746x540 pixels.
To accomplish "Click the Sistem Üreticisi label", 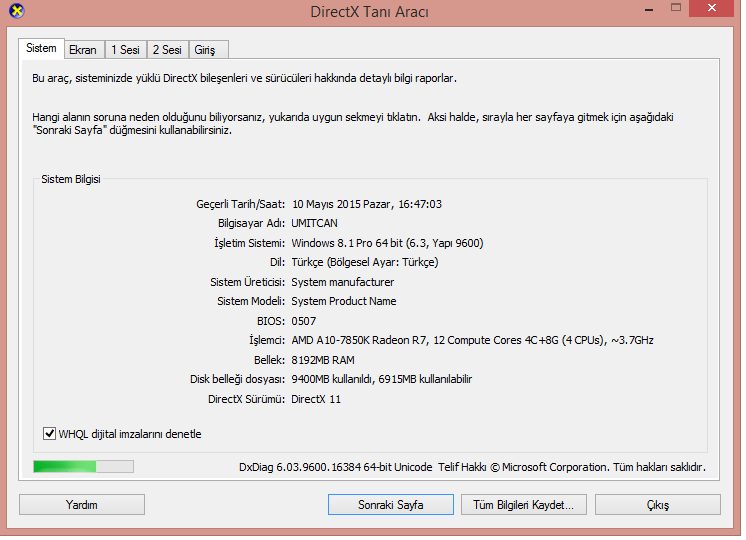I will pos(249,284).
